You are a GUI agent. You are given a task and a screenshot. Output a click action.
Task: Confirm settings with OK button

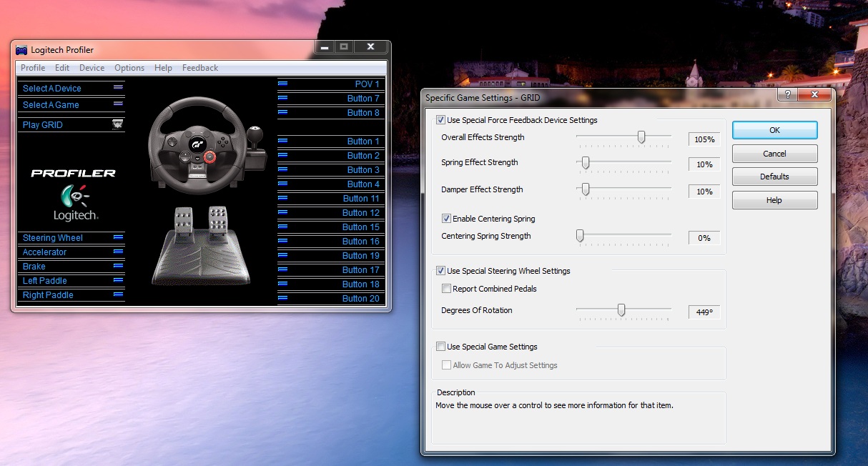point(774,130)
